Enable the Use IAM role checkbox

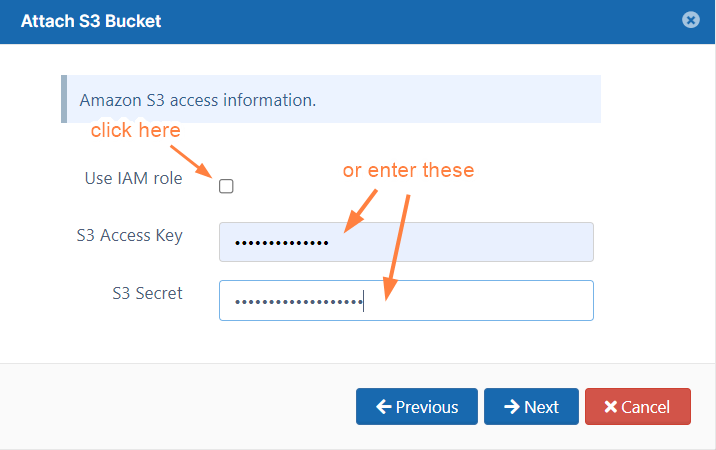pyautogui.click(x=226, y=186)
